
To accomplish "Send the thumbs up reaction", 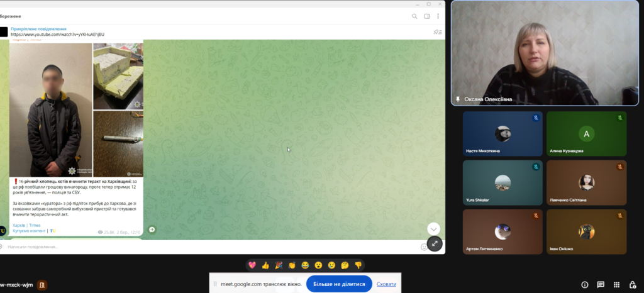I will tap(265, 265).
